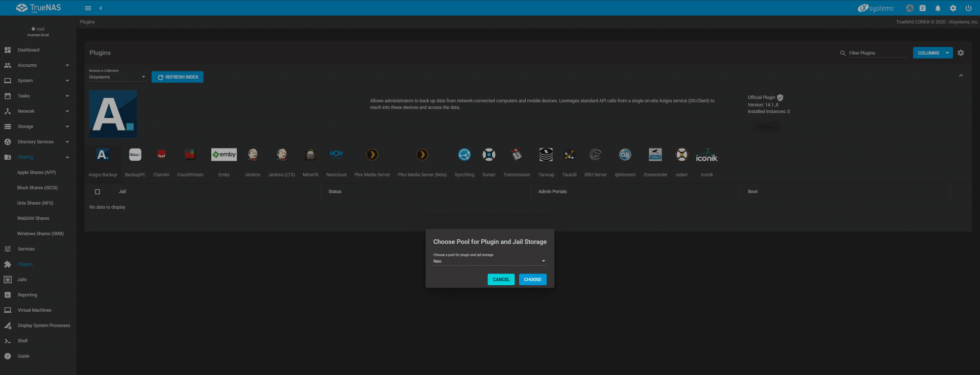Select the BRU Server plugin icon
The width and height of the screenshot is (980, 375).
(596, 155)
